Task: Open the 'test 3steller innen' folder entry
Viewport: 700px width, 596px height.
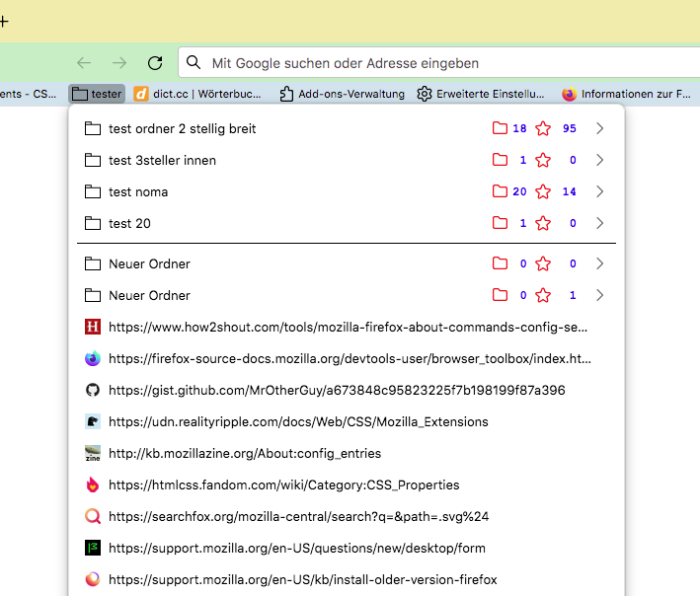Action: [x=162, y=160]
